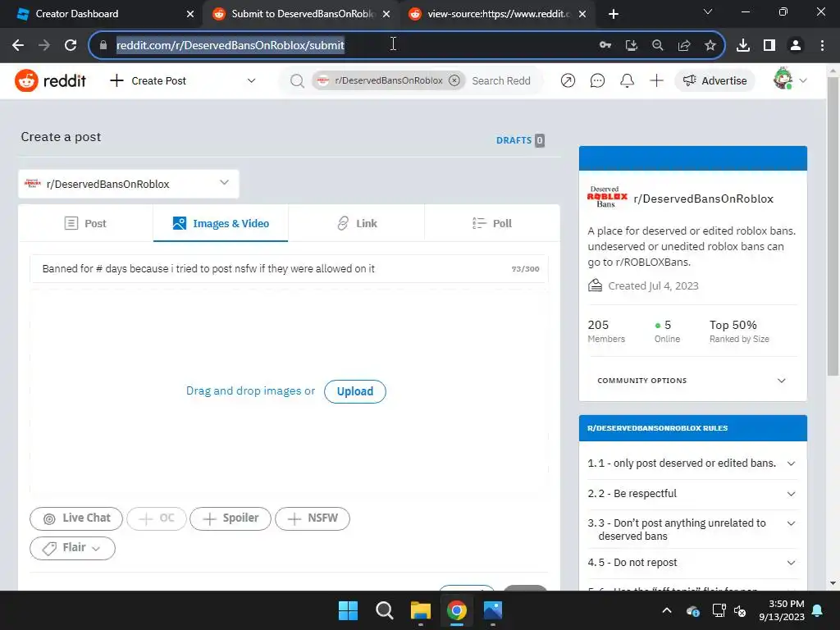Expand rule 1 only post deserved bans

(692, 463)
